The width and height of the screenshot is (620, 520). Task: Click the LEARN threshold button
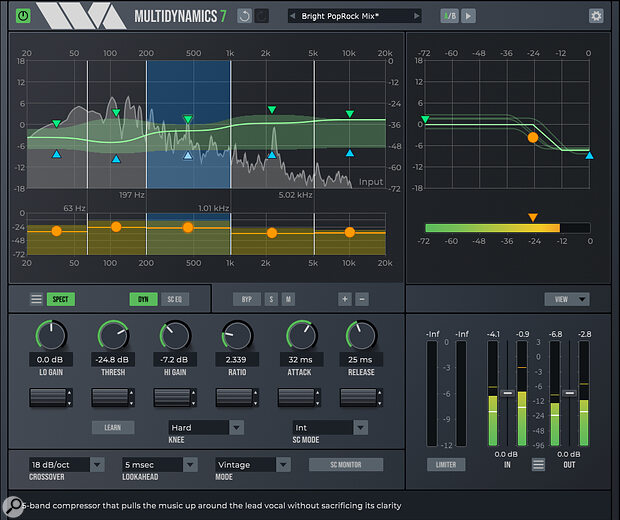(x=113, y=427)
